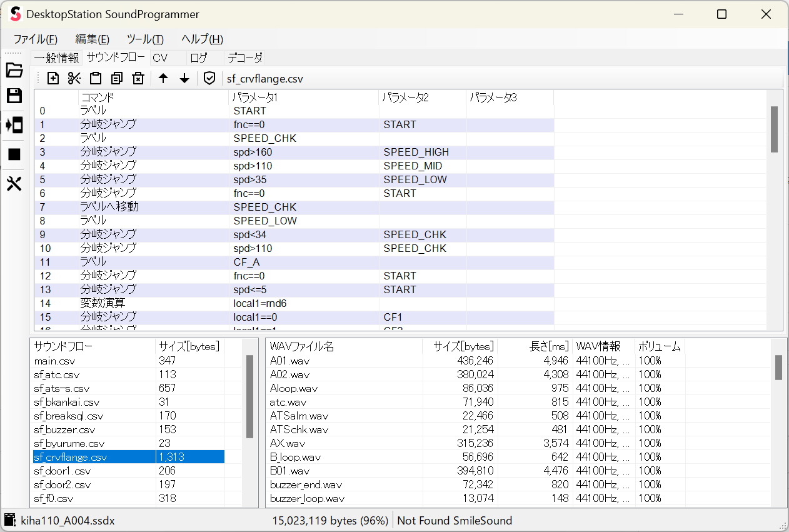The width and height of the screenshot is (789, 532).
Task: Click the open folder icon in left sidebar
Action: 14,70
